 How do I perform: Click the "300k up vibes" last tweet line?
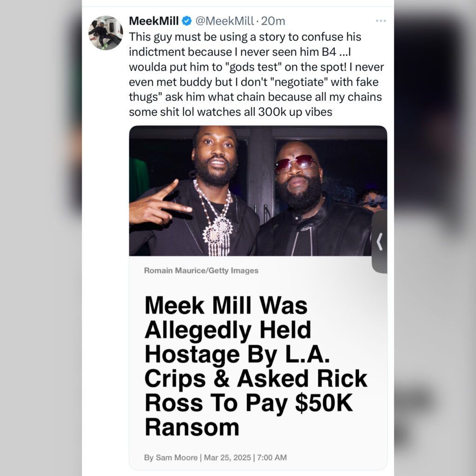tap(231, 112)
